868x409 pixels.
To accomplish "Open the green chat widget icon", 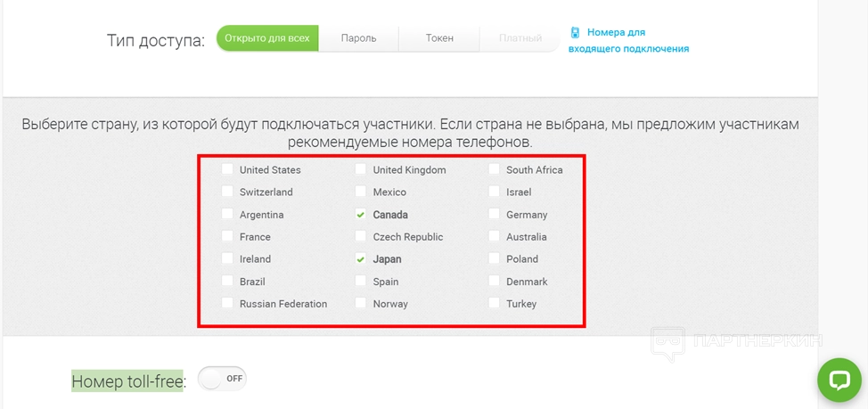I will click(x=839, y=380).
